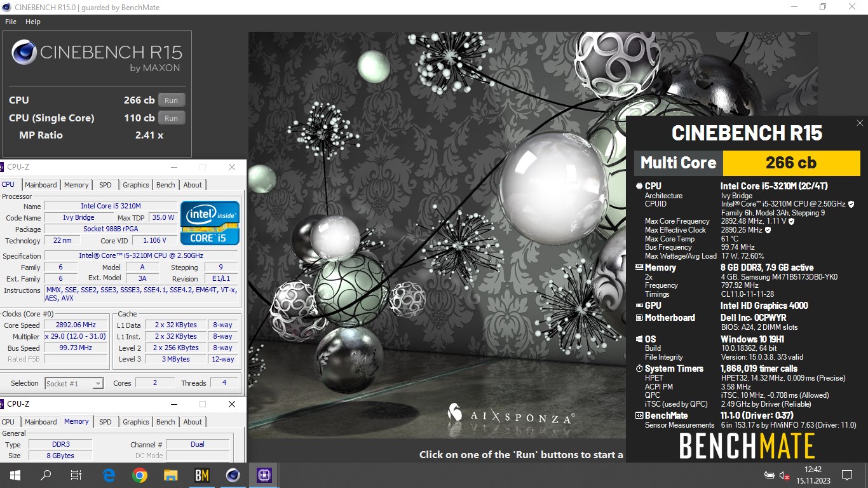868x488 pixels.
Task: Click the muted volume tray icon
Action: [x=785, y=475]
